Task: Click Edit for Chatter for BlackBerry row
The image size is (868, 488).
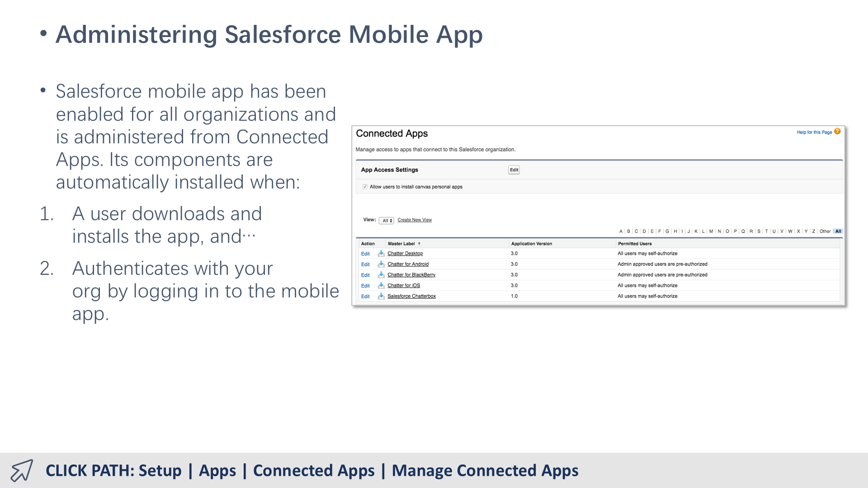Action: point(365,275)
